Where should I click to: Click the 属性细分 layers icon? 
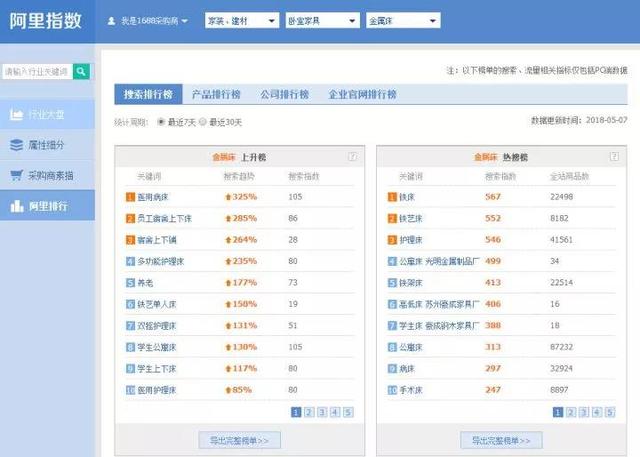[x=16, y=145]
